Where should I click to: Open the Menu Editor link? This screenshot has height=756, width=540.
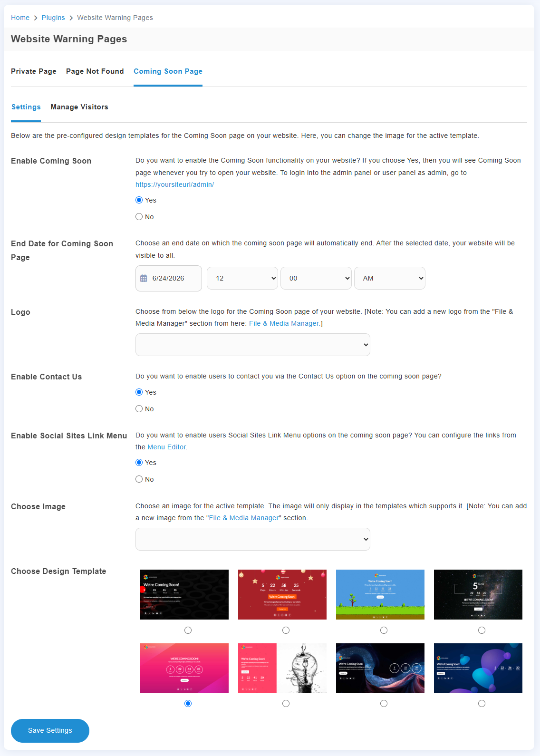[x=167, y=447]
